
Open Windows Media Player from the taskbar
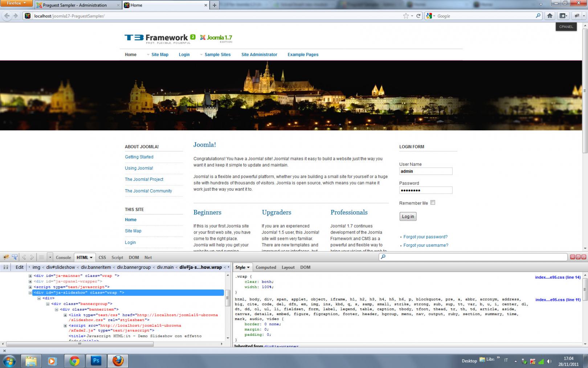52,361
